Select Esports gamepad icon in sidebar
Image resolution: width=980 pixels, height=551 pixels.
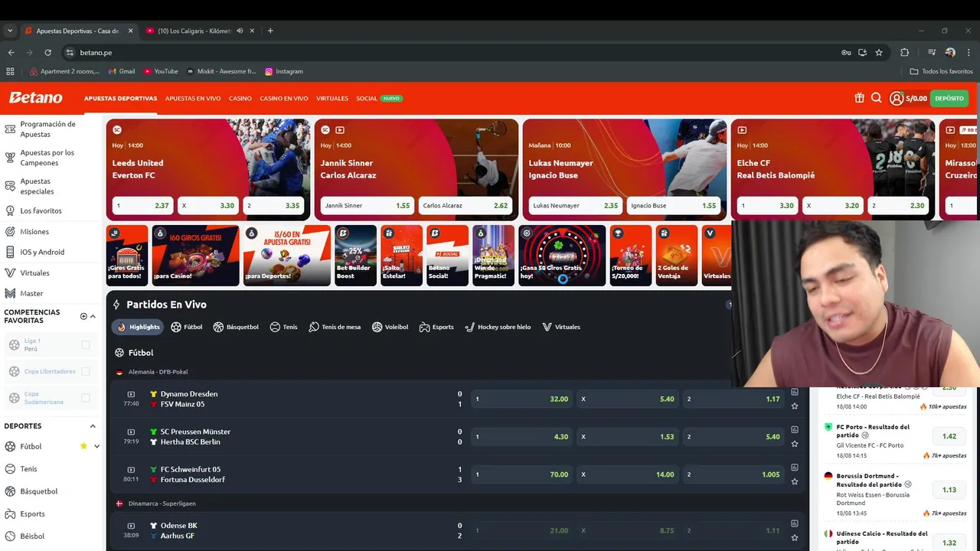pyautogui.click(x=10, y=514)
